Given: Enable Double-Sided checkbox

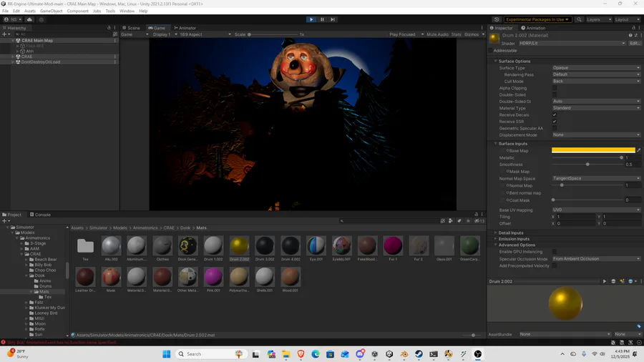Looking at the screenshot, I should tap(555, 95).
